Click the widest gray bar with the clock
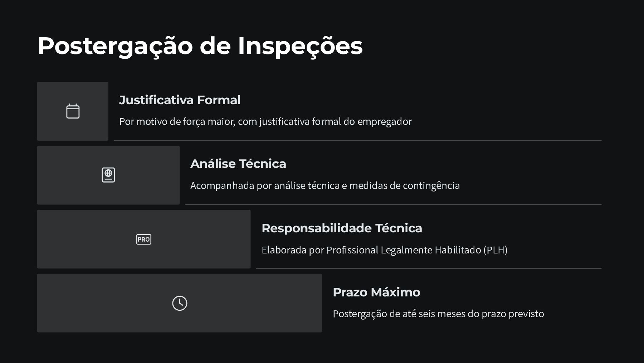This screenshot has height=363, width=644. 180,303
